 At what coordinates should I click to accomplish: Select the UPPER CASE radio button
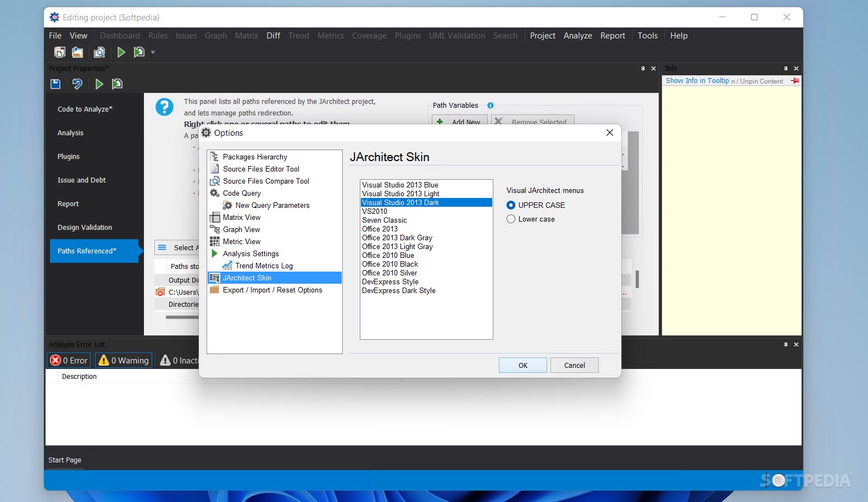click(511, 205)
